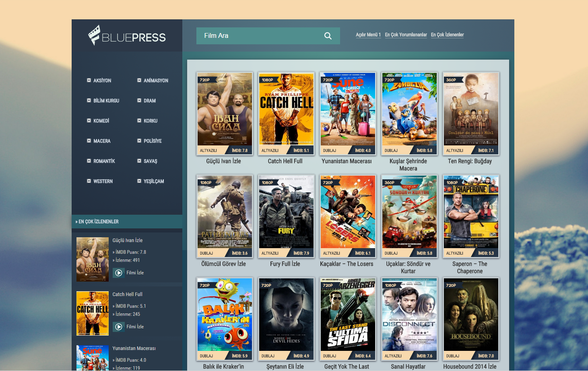Viewport: 588px width, 371px height.
Task: Open Ölümcül Görev İzle title link
Action: pos(223,264)
